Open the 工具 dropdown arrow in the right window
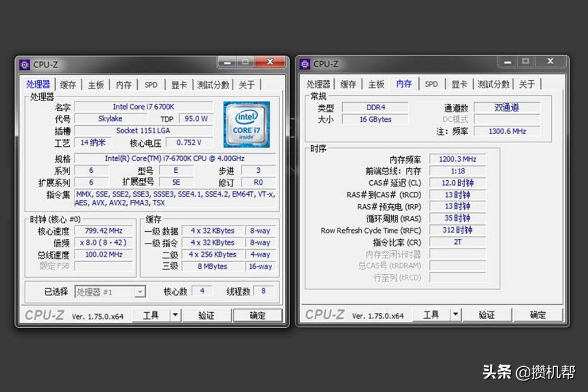 (454, 315)
